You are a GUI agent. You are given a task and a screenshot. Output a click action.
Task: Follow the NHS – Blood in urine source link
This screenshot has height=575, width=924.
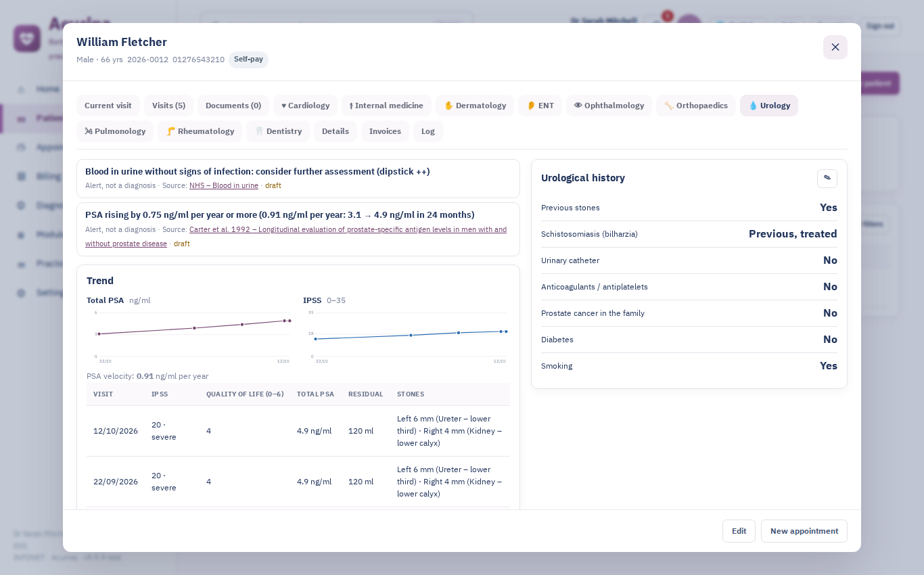[x=224, y=185]
